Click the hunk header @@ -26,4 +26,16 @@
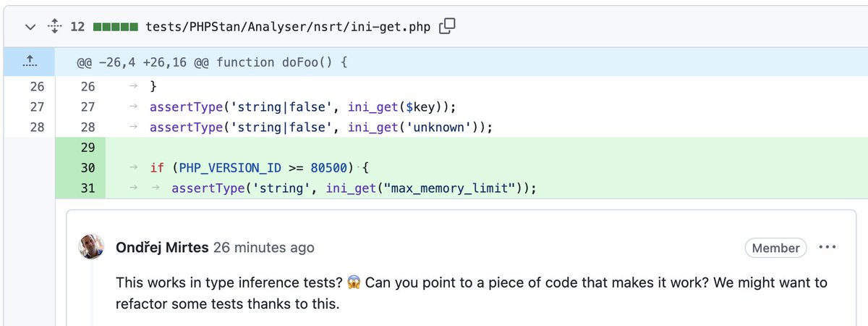This screenshot has width=868, height=326. click(213, 62)
